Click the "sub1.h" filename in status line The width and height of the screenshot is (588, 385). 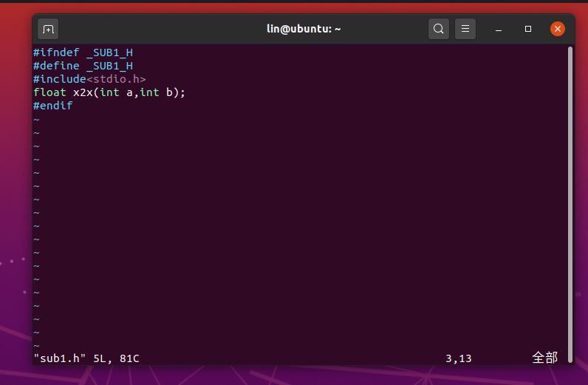60,358
